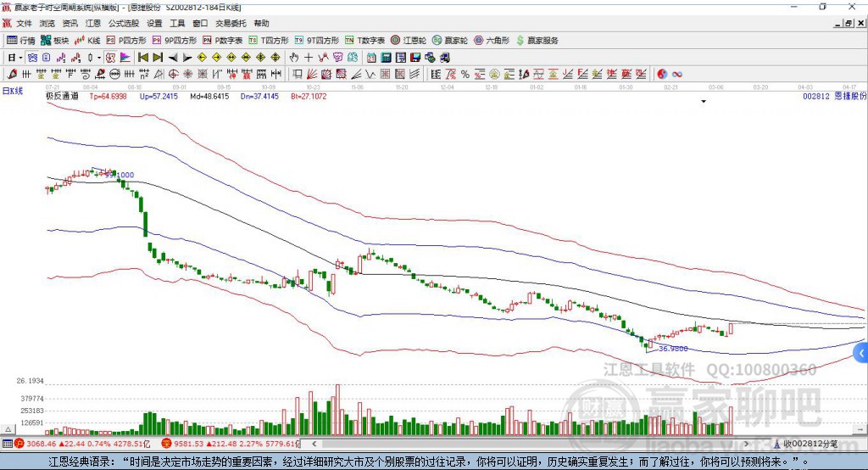Click the black right arrow icon
Viewport: 868px width, 470px height.
tap(187, 58)
